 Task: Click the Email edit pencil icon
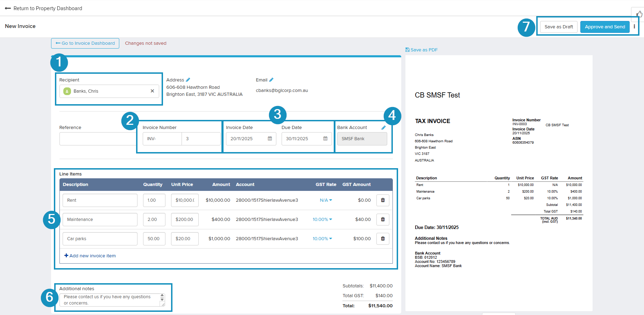point(271,80)
